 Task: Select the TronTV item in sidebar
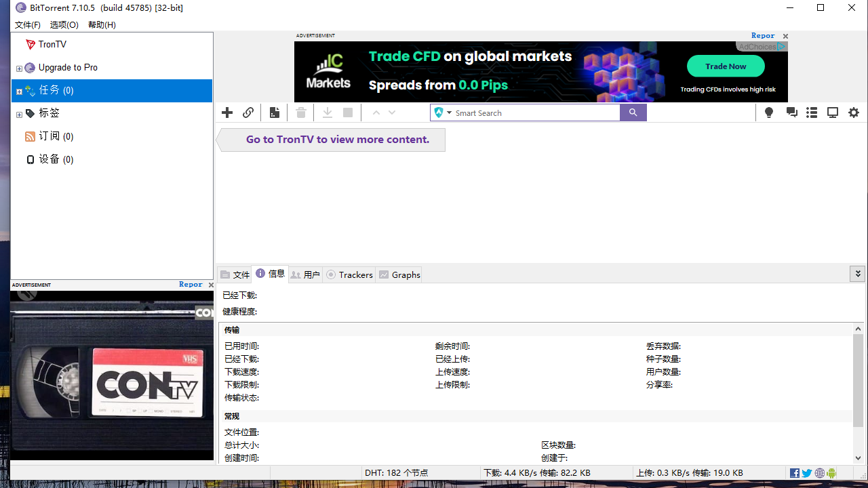52,44
